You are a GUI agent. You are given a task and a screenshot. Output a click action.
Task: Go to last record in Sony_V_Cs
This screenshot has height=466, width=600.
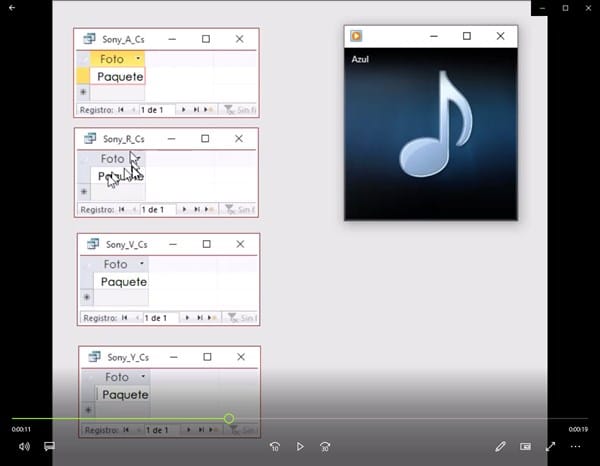[200, 318]
